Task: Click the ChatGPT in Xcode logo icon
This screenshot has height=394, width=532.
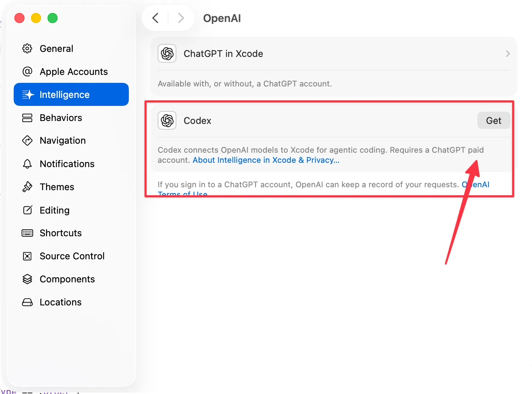Action: click(x=167, y=54)
